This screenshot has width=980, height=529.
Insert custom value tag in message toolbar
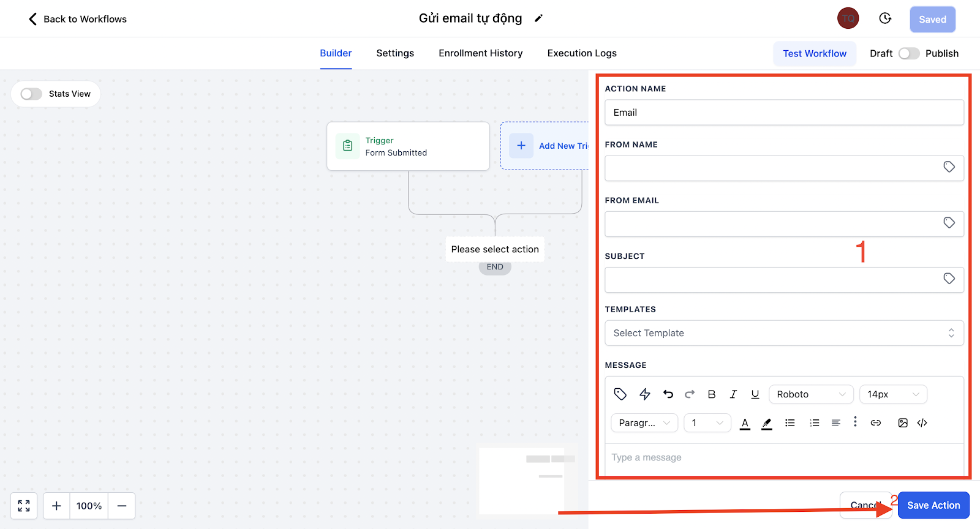pos(620,394)
